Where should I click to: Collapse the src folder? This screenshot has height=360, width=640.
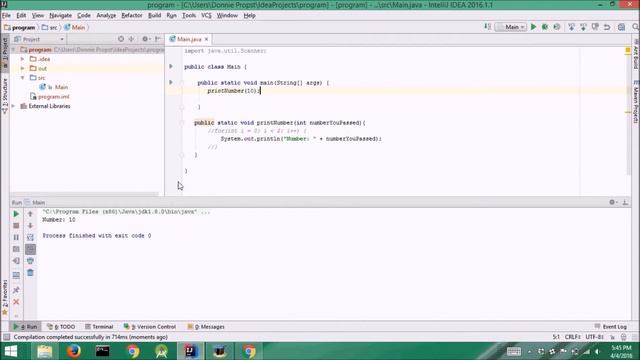pos(22,78)
